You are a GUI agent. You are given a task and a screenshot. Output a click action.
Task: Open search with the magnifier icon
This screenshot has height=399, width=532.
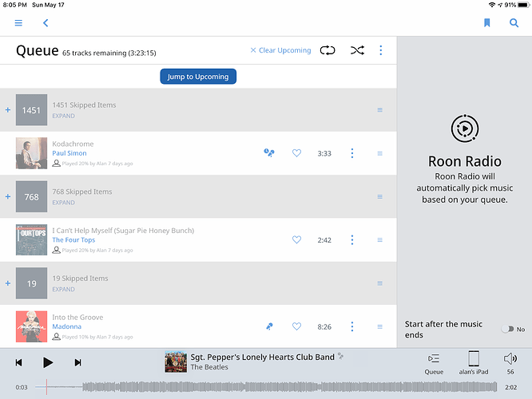514,22
